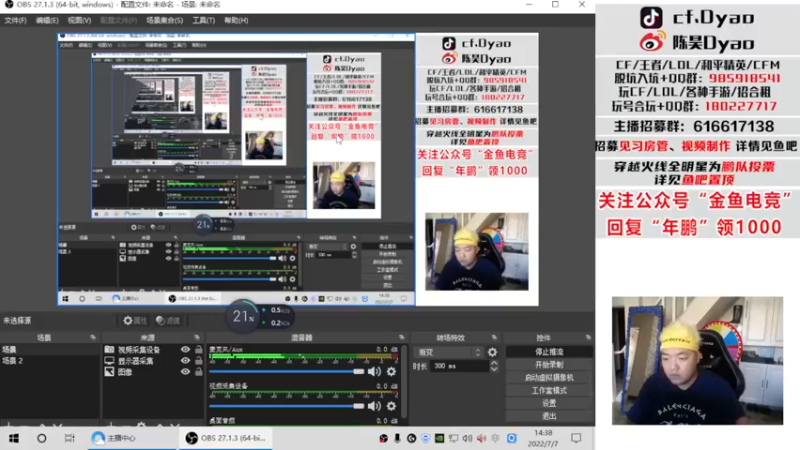Open the 工具(T) menu
The height and width of the screenshot is (450, 800).
click(203, 20)
